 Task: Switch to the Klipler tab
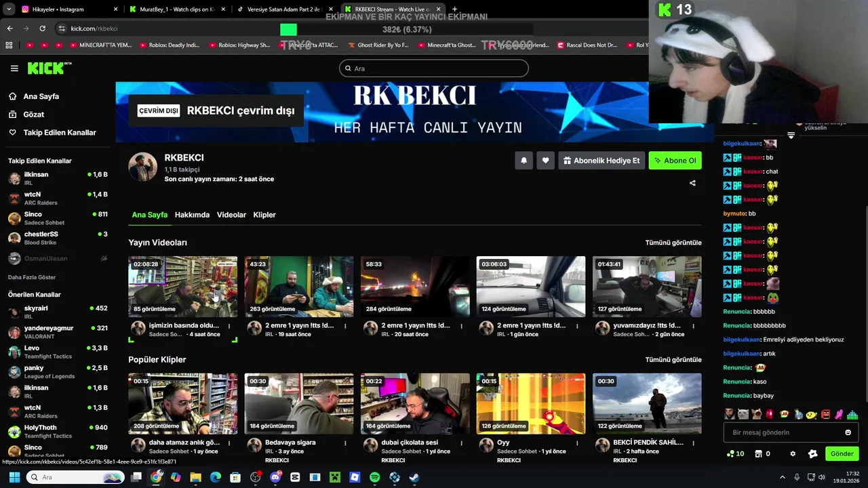pyautogui.click(x=264, y=215)
